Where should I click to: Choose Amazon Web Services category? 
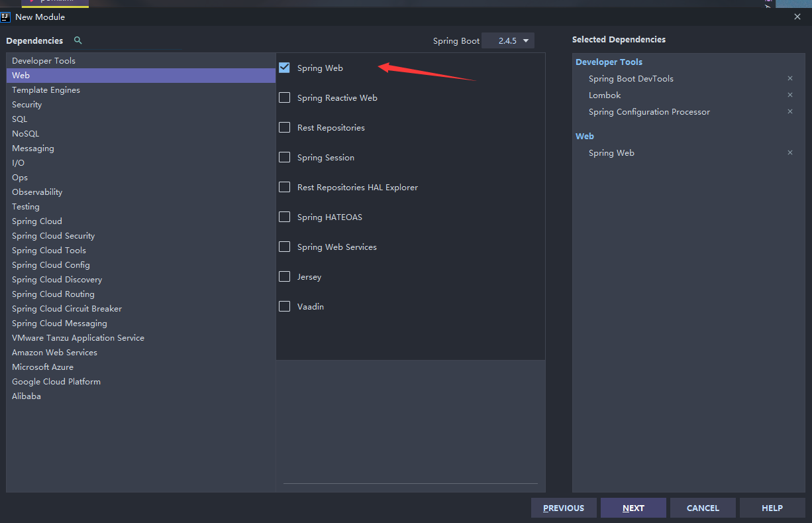pyautogui.click(x=141, y=352)
